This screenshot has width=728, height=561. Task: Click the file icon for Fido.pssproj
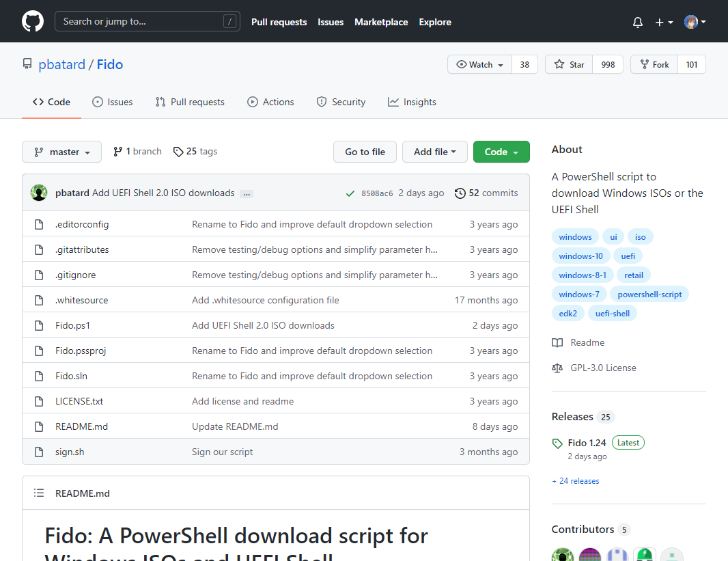(x=39, y=351)
